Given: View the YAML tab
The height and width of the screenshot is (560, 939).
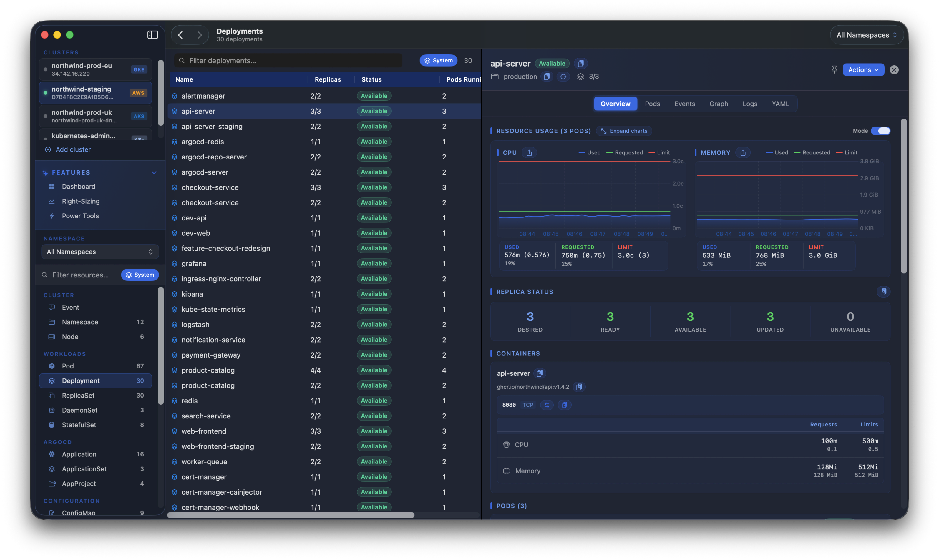Looking at the screenshot, I should [780, 104].
